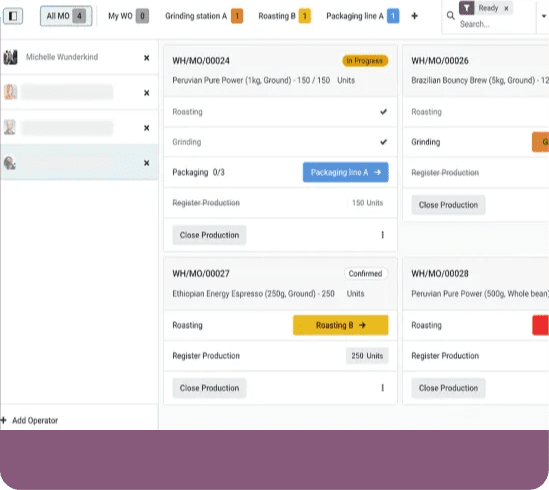
Task: Click the filter funnel icon on Ready facet
Action: (466, 8)
